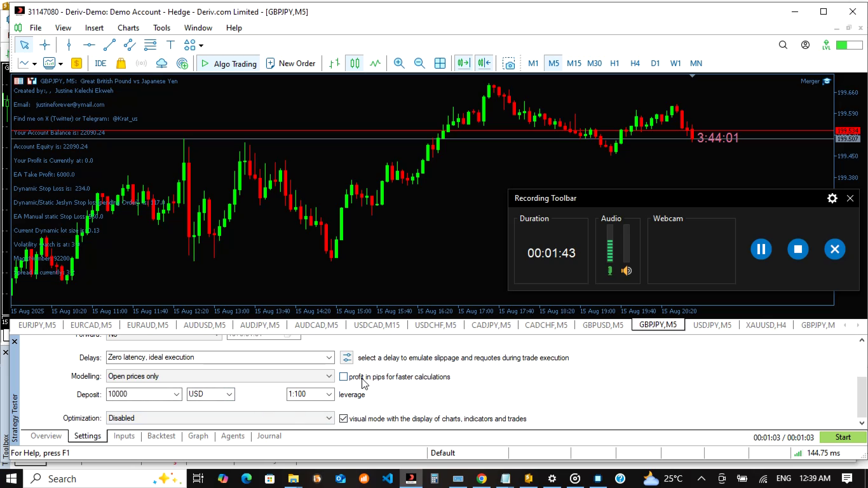Activate the crosshair tool
The height and width of the screenshot is (488, 868).
pyautogui.click(x=44, y=45)
